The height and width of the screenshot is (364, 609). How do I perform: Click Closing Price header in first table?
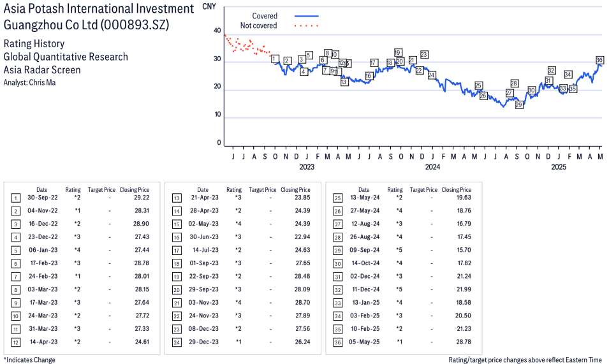pos(135,190)
